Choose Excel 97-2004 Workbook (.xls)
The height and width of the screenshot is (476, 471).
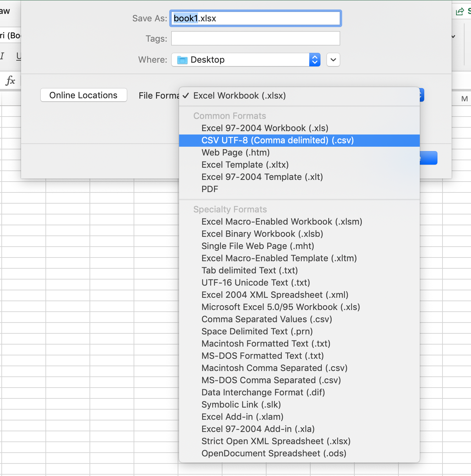pyautogui.click(x=299, y=128)
